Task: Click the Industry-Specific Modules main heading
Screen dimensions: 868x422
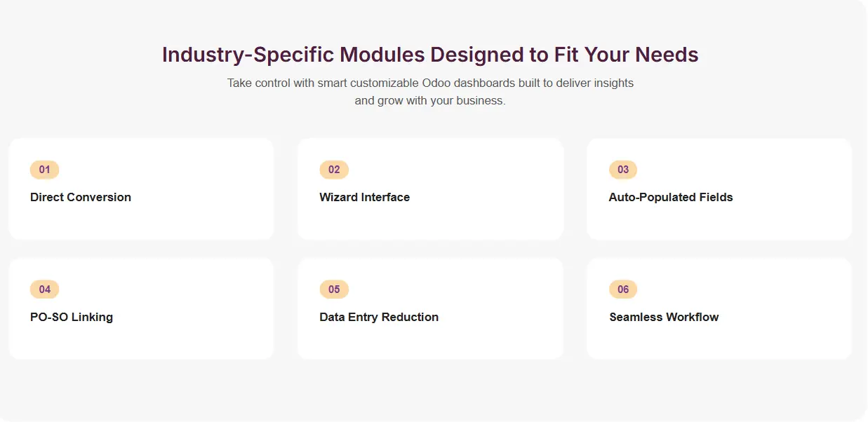Action: pos(430,55)
